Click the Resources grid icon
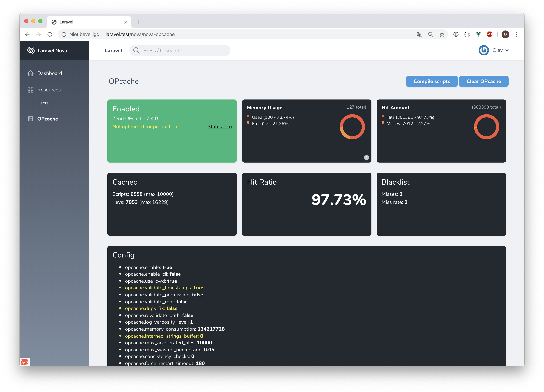The width and height of the screenshot is (544, 392). click(31, 90)
